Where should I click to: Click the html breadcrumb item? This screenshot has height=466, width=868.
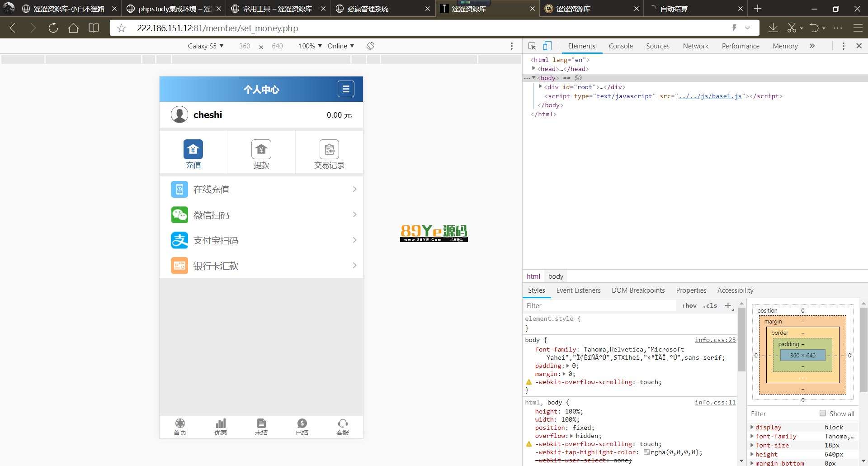533,276
